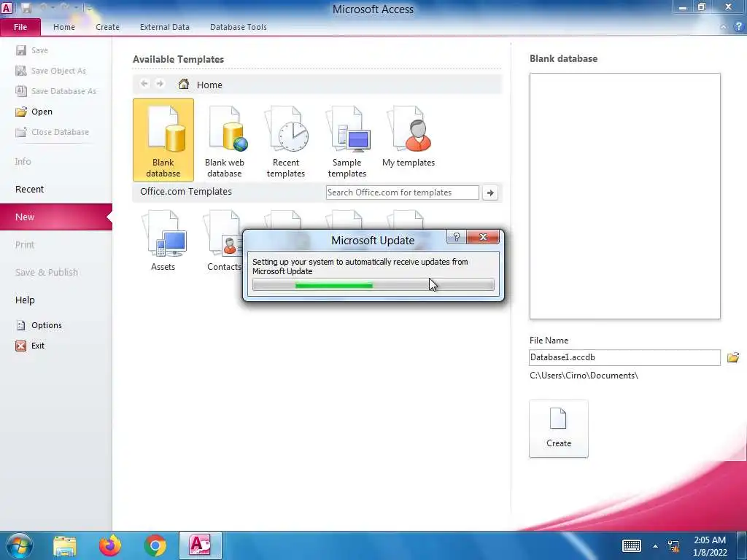The width and height of the screenshot is (747, 560).
Task: Go back in template navigation
Action: [144, 84]
